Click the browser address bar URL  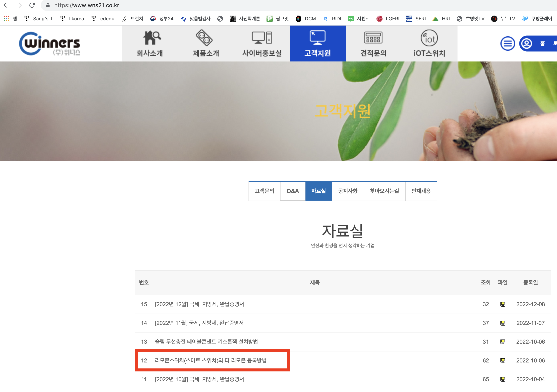coord(87,5)
